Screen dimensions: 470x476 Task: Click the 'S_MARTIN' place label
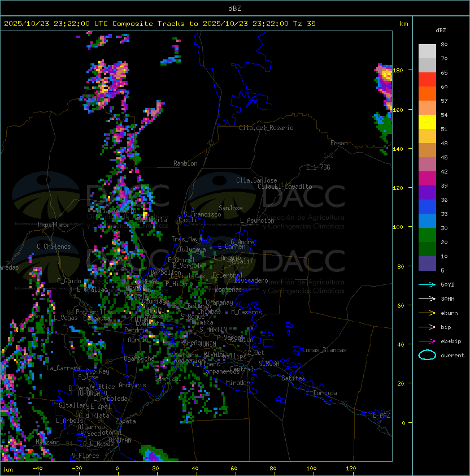213,330
